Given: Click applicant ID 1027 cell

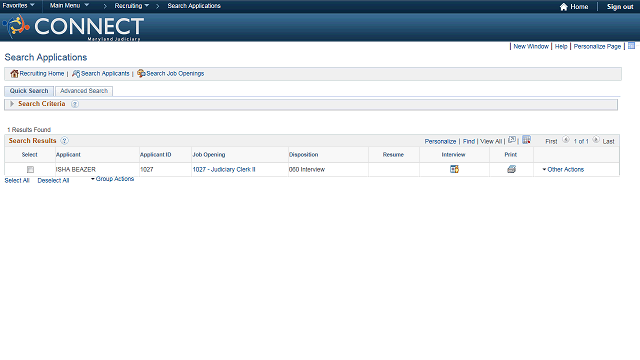Looking at the screenshot, I should (147, 169).
